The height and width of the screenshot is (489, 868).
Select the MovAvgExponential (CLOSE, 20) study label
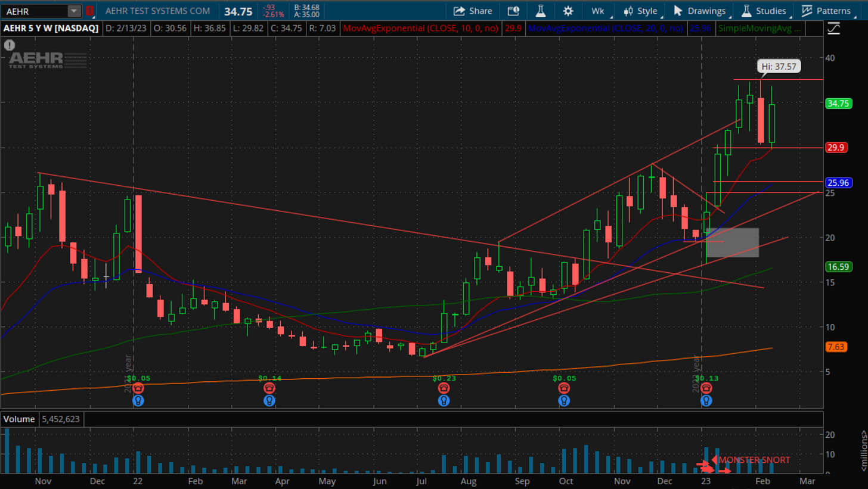click(x=606, y=28)
